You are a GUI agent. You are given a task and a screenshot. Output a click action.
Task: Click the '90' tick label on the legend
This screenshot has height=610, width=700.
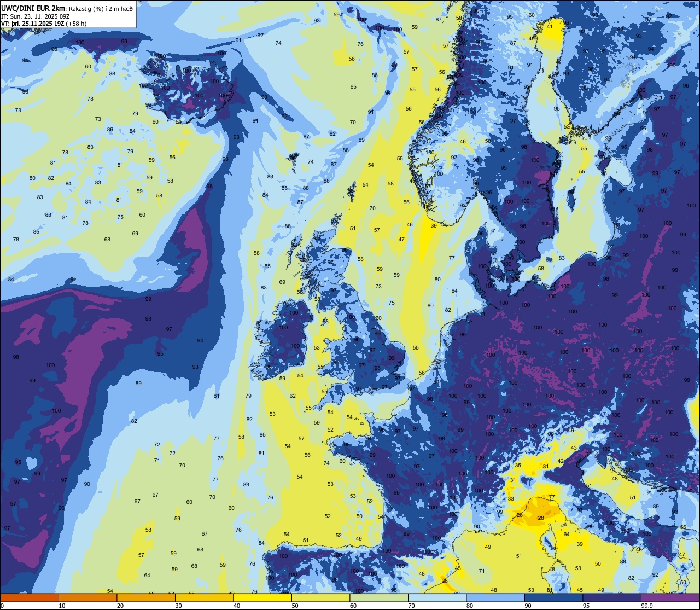(528, 606)
